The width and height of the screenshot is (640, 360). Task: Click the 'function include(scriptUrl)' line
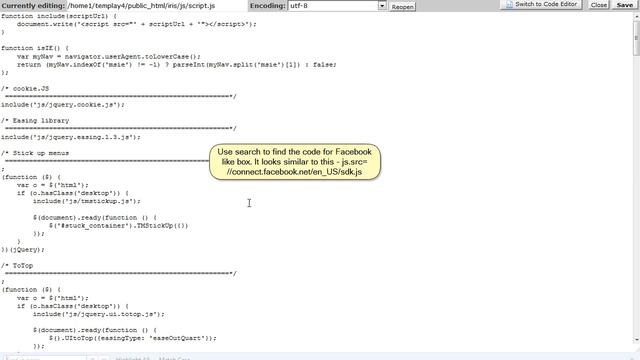[x=59, y=16]
